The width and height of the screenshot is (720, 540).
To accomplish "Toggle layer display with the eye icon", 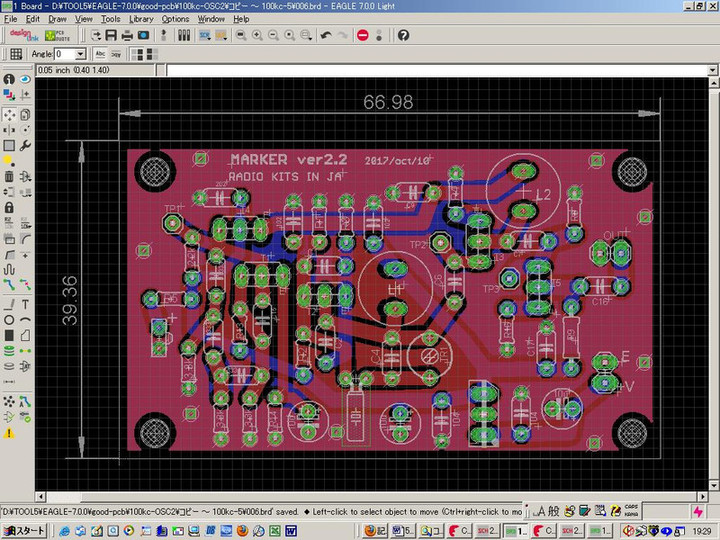I will point(25,79).
